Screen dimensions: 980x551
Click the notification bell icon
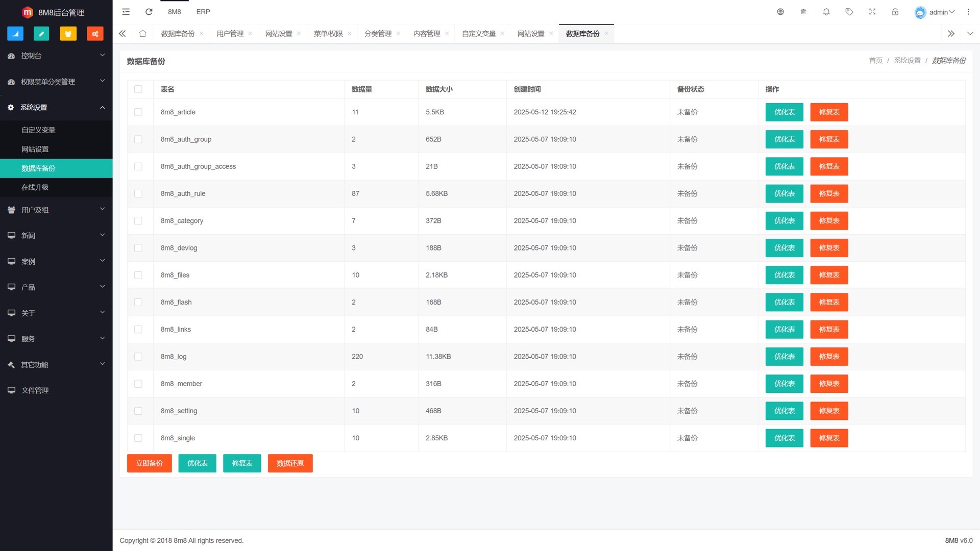826,12
